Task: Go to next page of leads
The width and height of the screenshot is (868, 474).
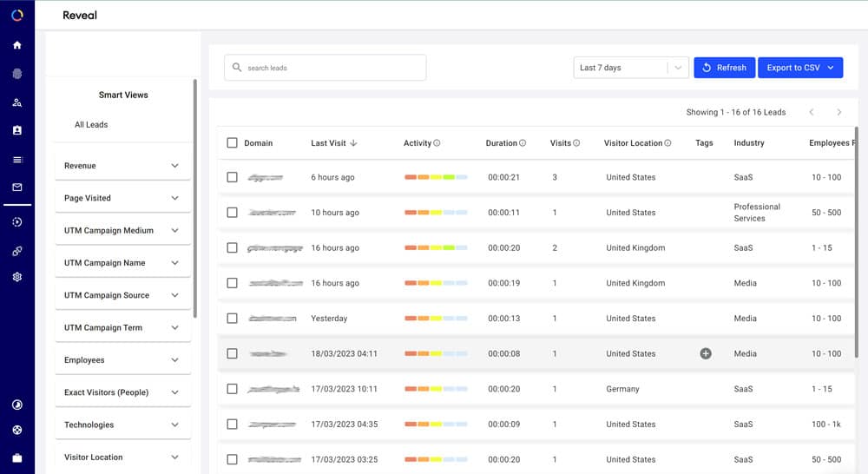Action: (x=838, y=112)
